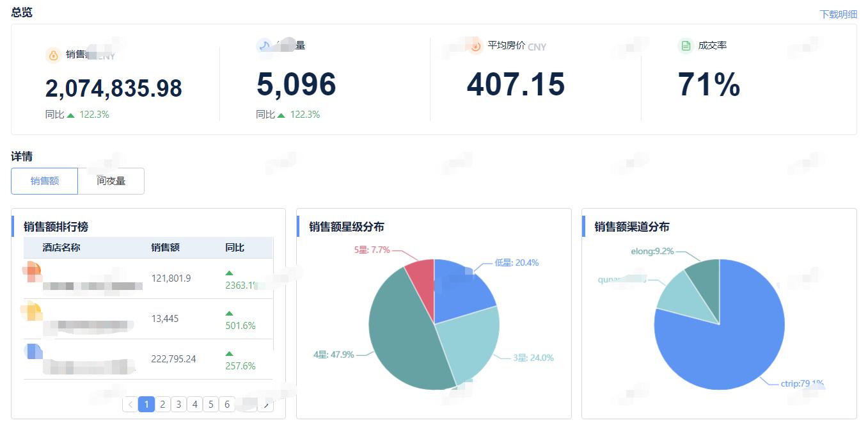This screenshot has width=868, height=434.
Task: Click the 间夜量 blue moon icon
Action: point(264,45)
